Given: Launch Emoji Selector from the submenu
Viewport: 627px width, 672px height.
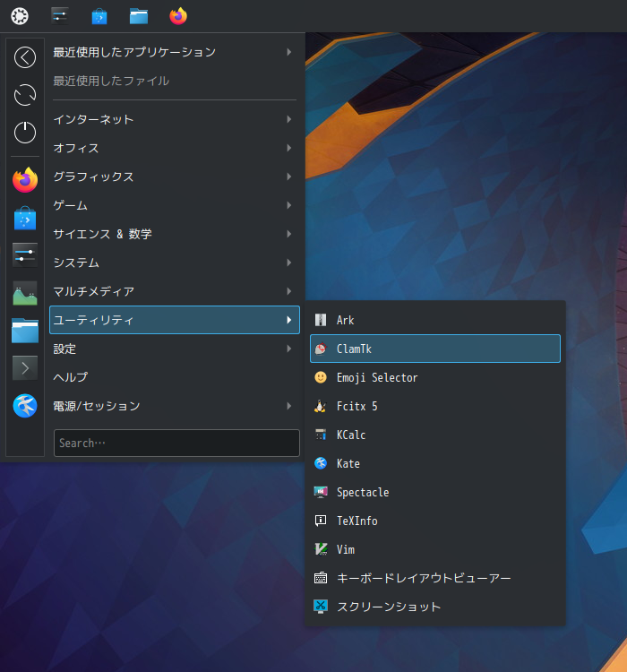Looking at the screenshot, I should click(435, 377).
